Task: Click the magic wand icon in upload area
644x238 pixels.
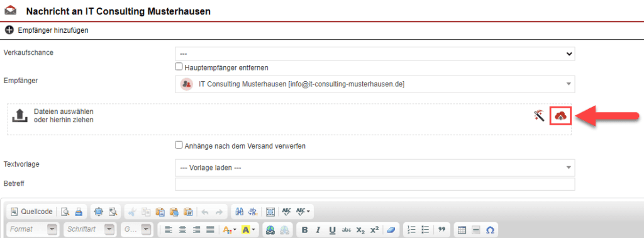Action: click(x=539, y=116)
